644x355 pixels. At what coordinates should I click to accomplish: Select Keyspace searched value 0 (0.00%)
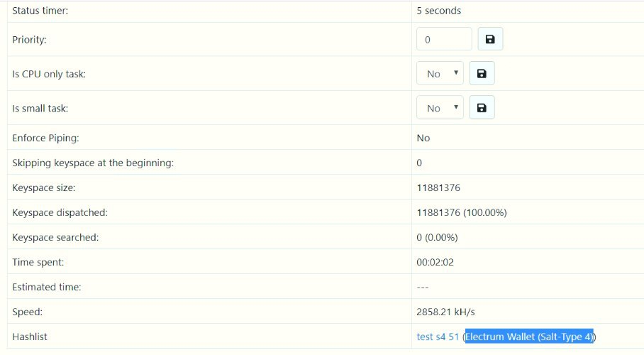(437, 237)
